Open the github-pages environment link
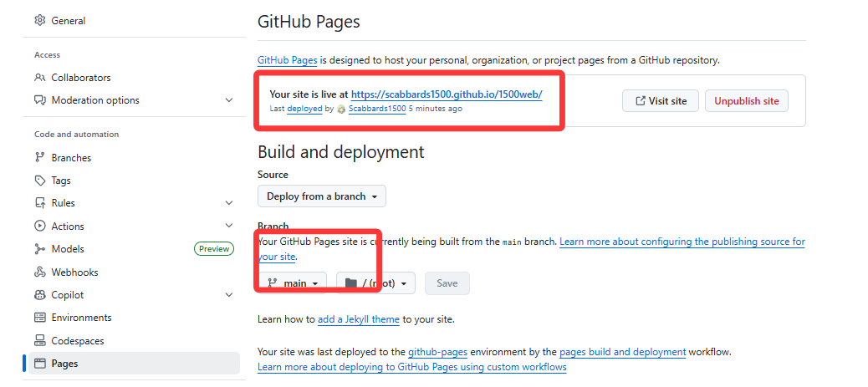Screen dimensions: 868x387 438,352
